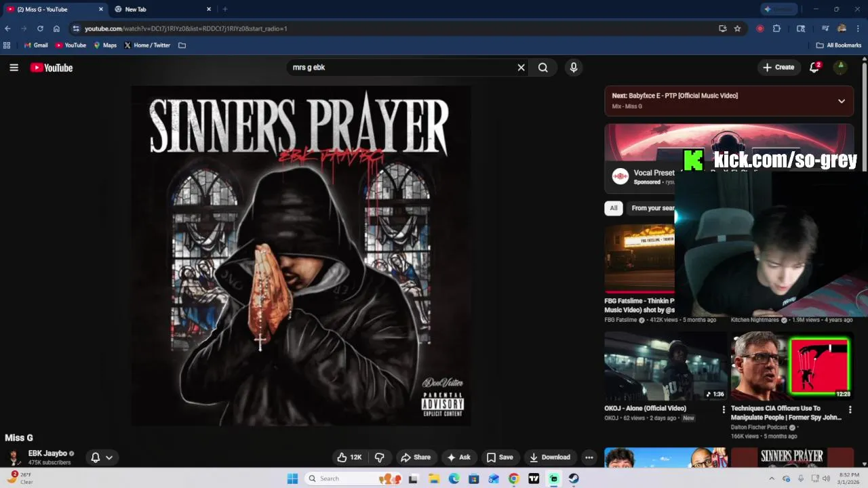The height and width of the screenshot is (488, 868).
Task: Click the Chrome address bar URL
Action: (x=186, y=28)
